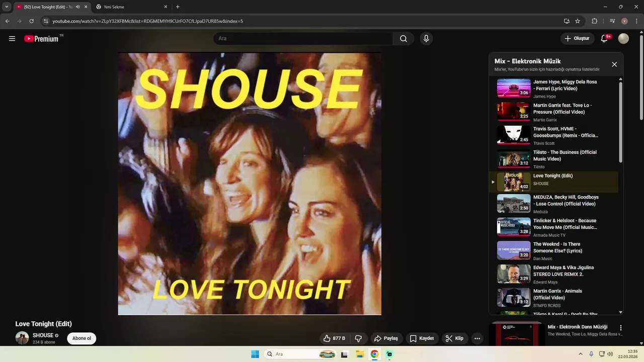Dislike the Love Tonight video
Screen dimensions: 644x362
359,338
